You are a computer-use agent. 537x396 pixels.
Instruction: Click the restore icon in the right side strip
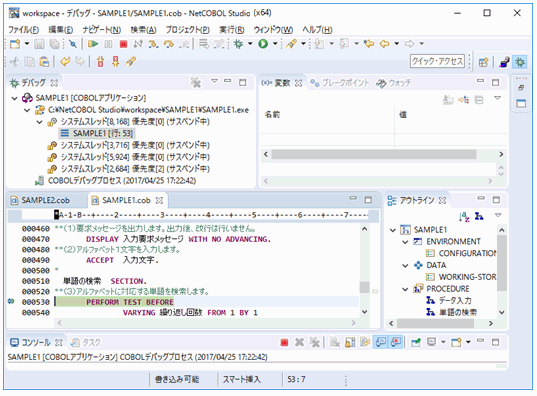521,88
